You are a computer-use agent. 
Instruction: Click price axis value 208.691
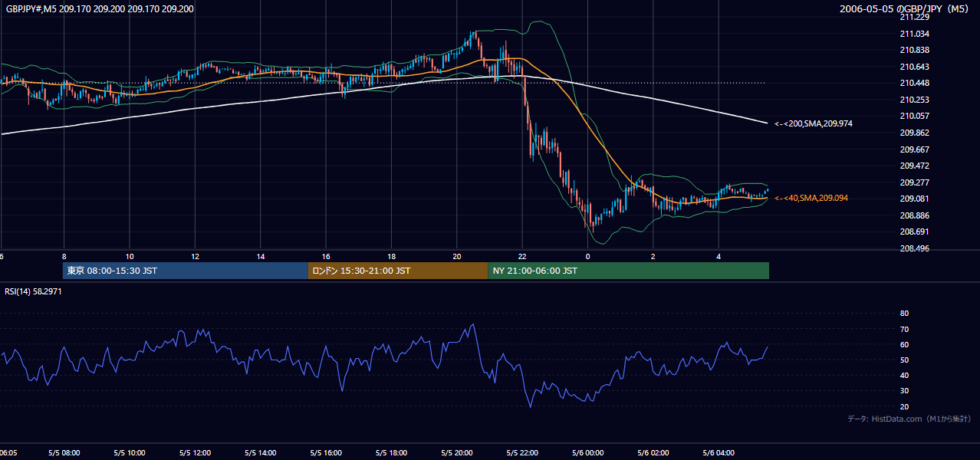(913, 232)
